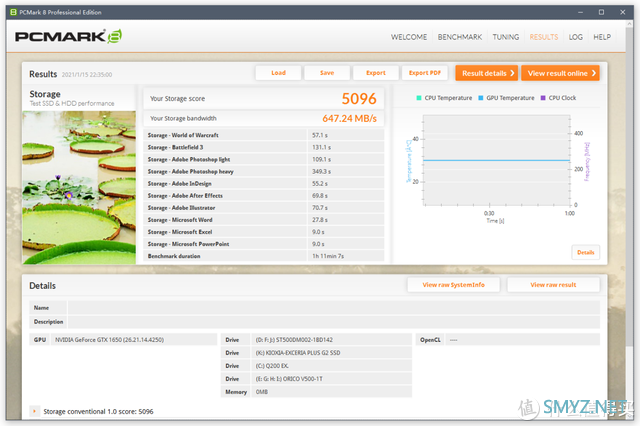Select Storage - Adobe Illustrator row

264,208
